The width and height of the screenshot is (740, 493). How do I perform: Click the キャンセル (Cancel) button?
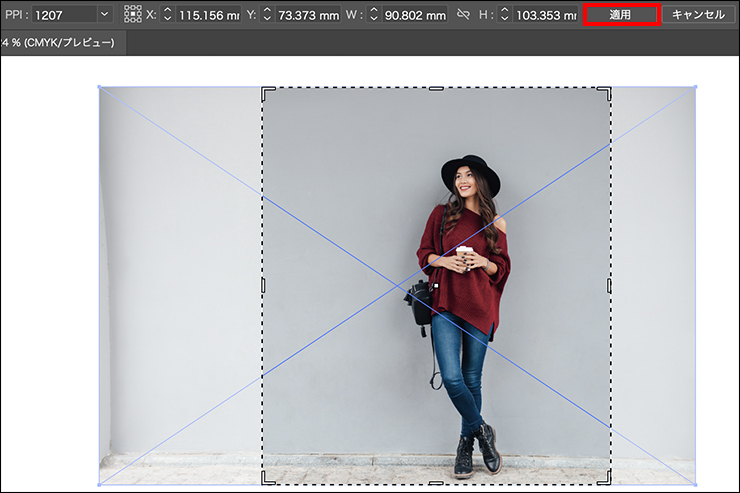point(698,14)
